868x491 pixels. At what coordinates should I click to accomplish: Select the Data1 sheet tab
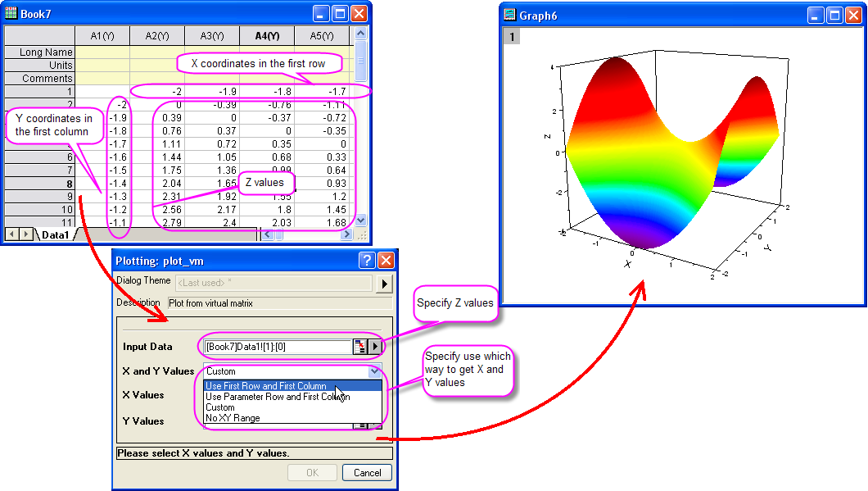[x=56, y=235]
